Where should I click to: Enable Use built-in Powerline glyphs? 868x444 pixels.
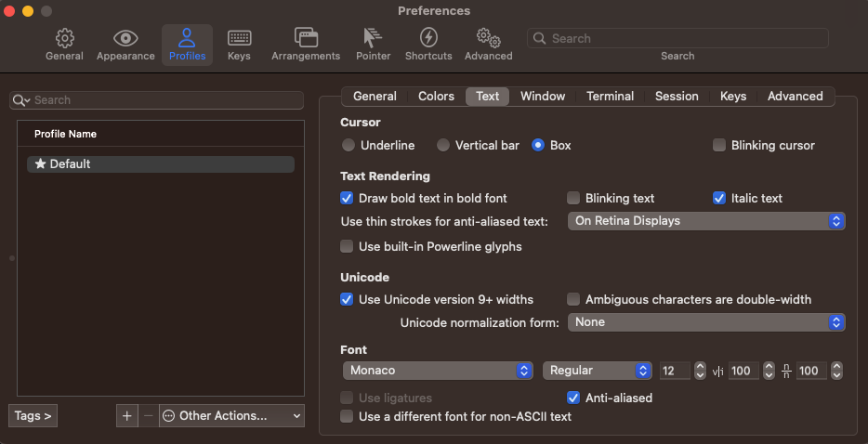tap(347, 246)
